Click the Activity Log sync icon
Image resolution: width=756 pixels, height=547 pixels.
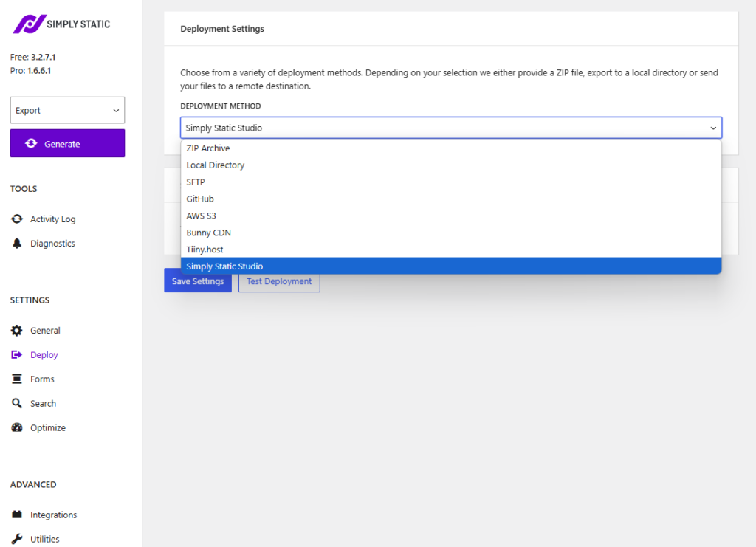pos(17,219)
